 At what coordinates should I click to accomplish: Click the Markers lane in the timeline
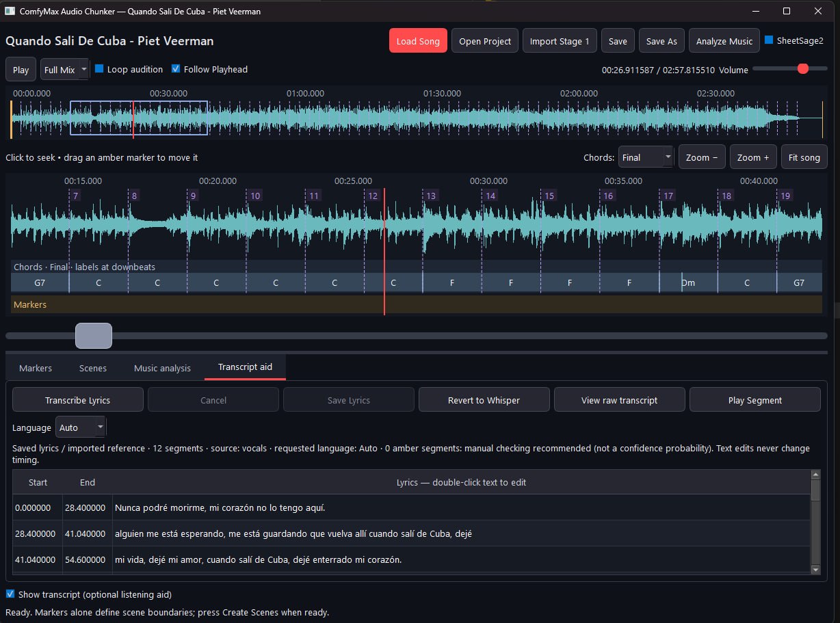pyautogui.click(x=416, y=304)
